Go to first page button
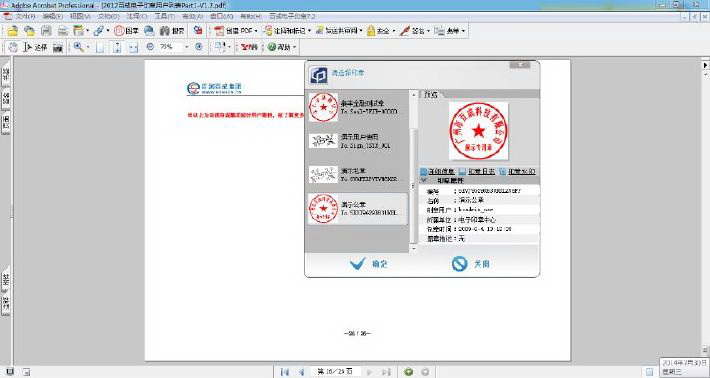The width and height of the screenshot is (710, 378). point(285,372)
